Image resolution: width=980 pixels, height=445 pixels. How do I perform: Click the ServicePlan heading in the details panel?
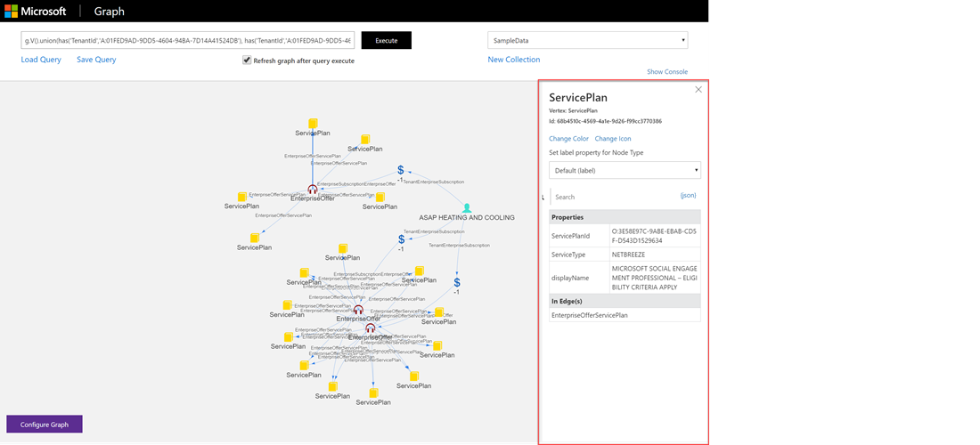pos(578,98)
